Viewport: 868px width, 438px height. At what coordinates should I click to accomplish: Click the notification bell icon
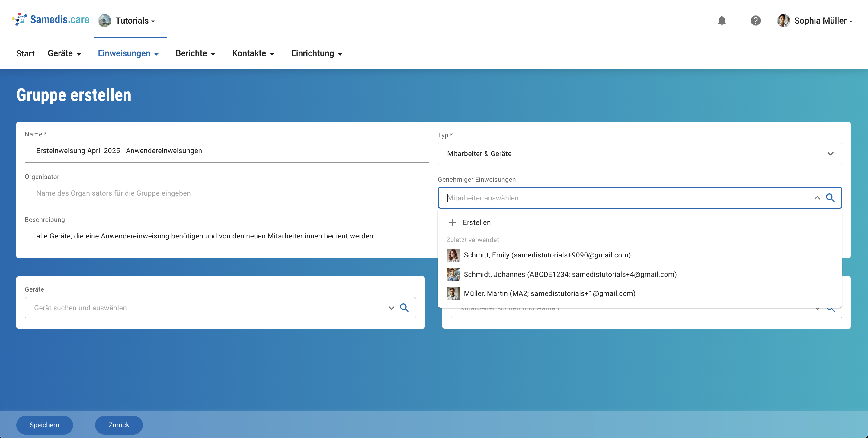click(x=722, y=21)
